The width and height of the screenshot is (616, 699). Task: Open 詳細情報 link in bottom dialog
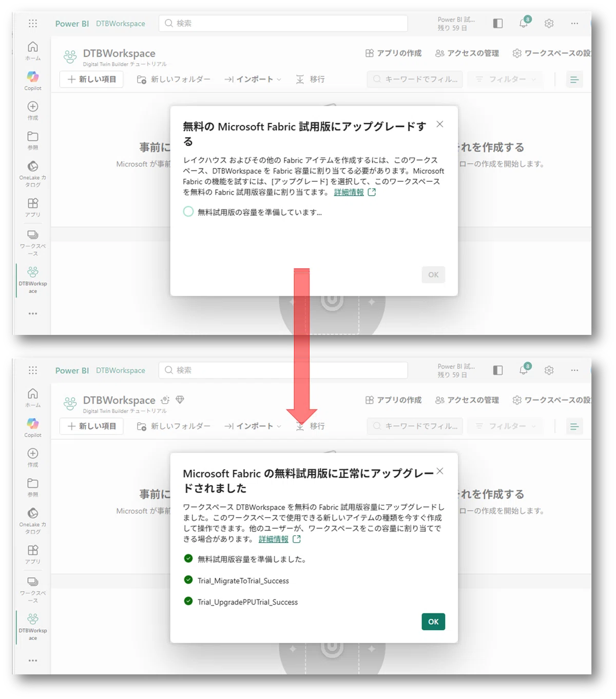point(274,539)
